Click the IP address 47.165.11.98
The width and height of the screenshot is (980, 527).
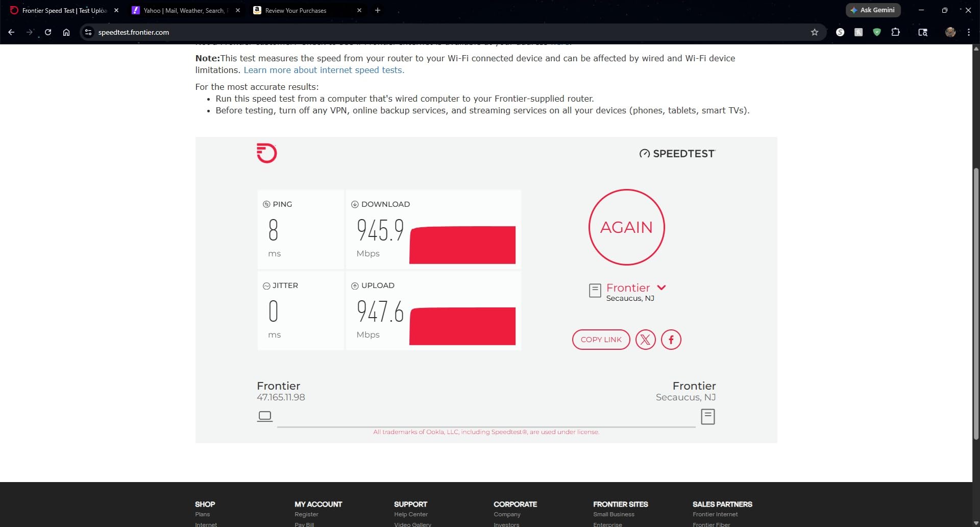pyautogui.click(x=281, y=397)
